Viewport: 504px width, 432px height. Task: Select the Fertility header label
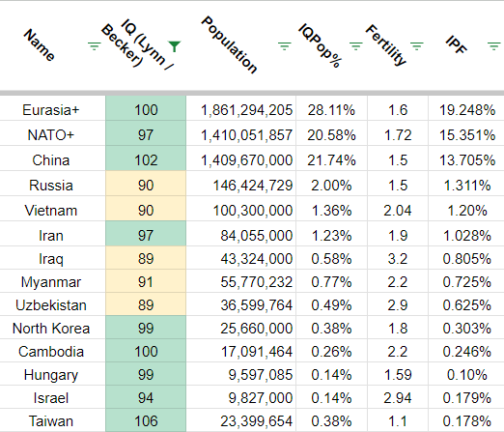pos(386,45)
